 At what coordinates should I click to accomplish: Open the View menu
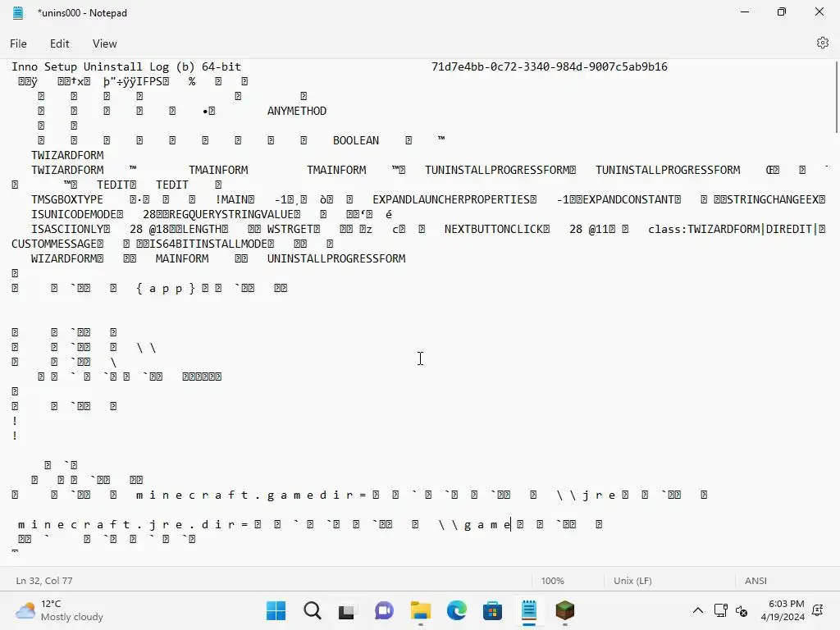pos(104,43)
